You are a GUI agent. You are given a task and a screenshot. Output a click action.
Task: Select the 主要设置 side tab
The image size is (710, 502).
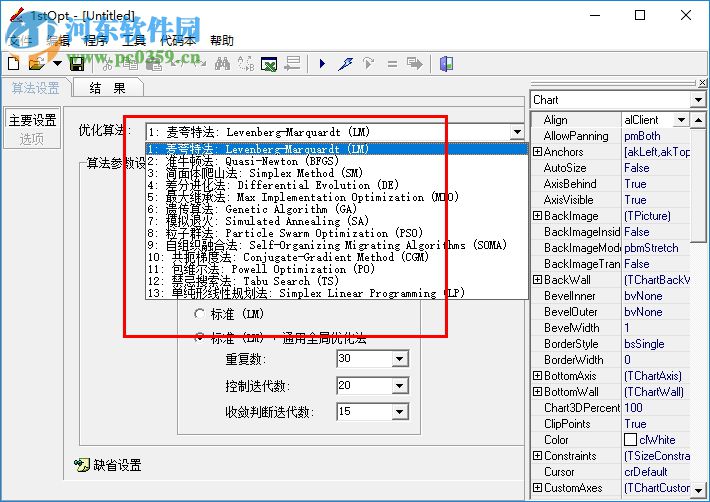click(x=32, y=120)
